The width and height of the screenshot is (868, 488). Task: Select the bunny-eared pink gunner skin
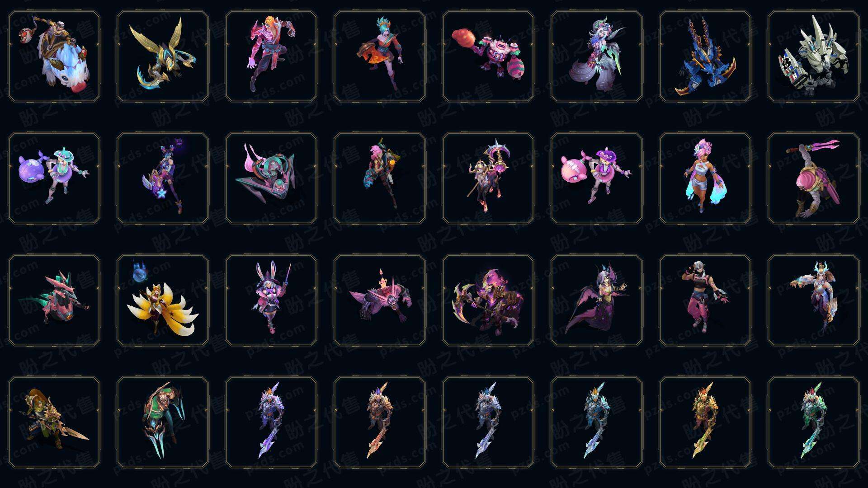click(271, 300)
